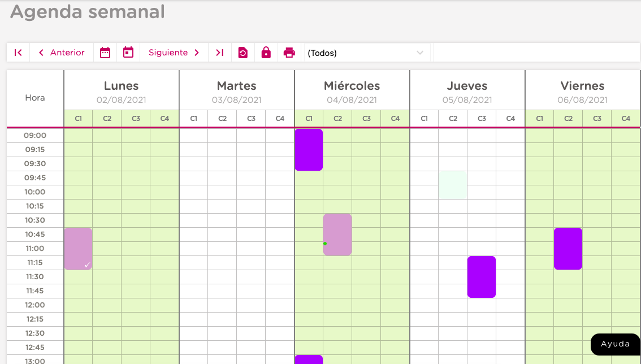This screenshot has width=641, height=364.
Task: Open the Ayuda help button
Action: [x=615, y=344]
